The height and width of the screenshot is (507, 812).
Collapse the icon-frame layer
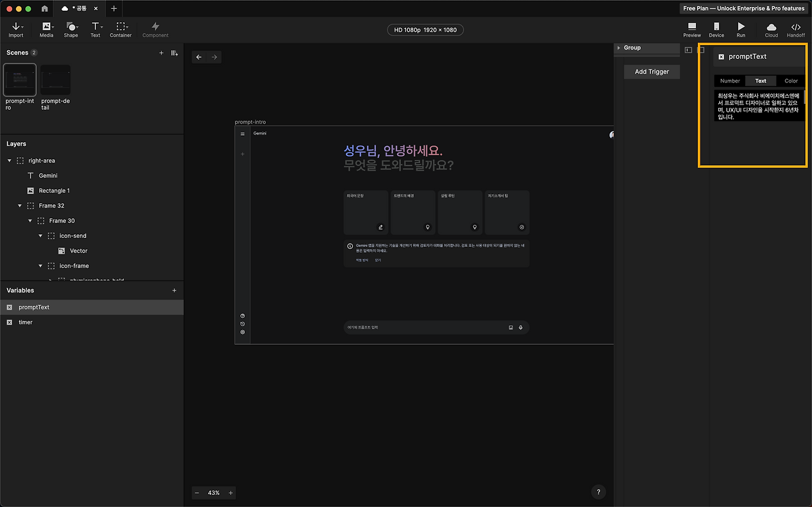point(41,266)
